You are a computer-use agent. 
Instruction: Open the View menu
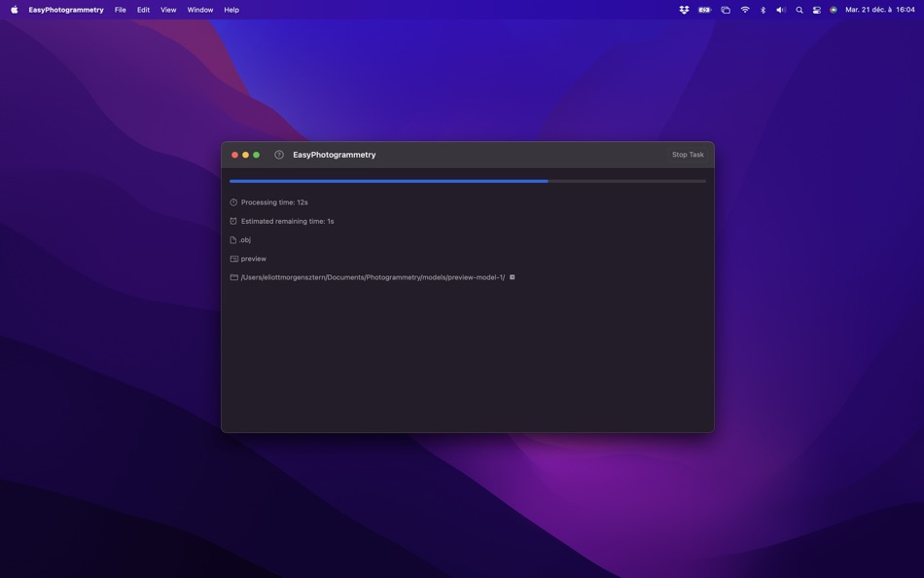coord(168,10)
